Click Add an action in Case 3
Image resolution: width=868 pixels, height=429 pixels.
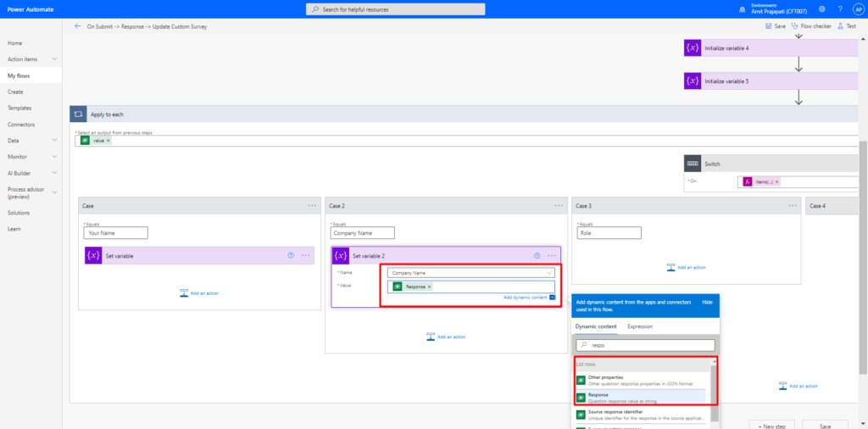(687, 267)
